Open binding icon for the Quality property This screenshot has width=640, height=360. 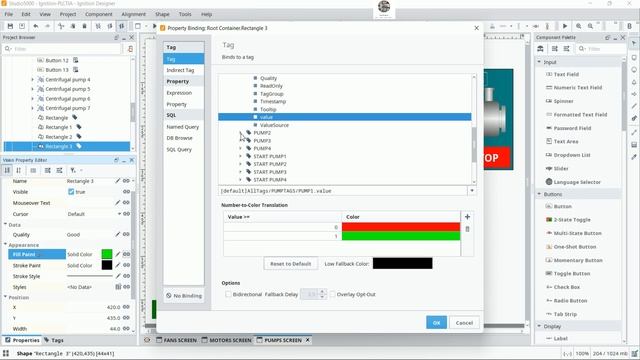pyautogui.click(x=127, y=235)
